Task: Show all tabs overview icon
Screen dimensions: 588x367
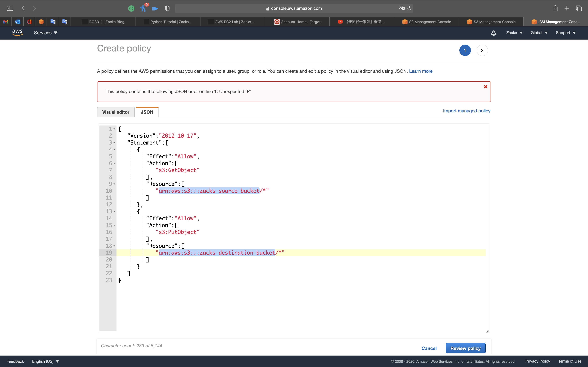Action: (579, 8)
